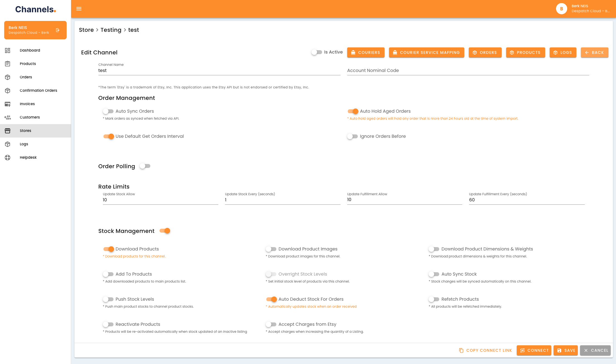Click the Dashboard grid icon in sidebar
Image resolution: width=616 pixels, height=364 pixels.
click(x=8, y=50)
